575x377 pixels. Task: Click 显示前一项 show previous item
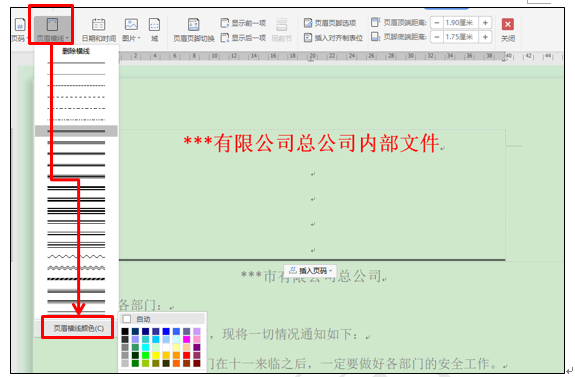[243, 23]
